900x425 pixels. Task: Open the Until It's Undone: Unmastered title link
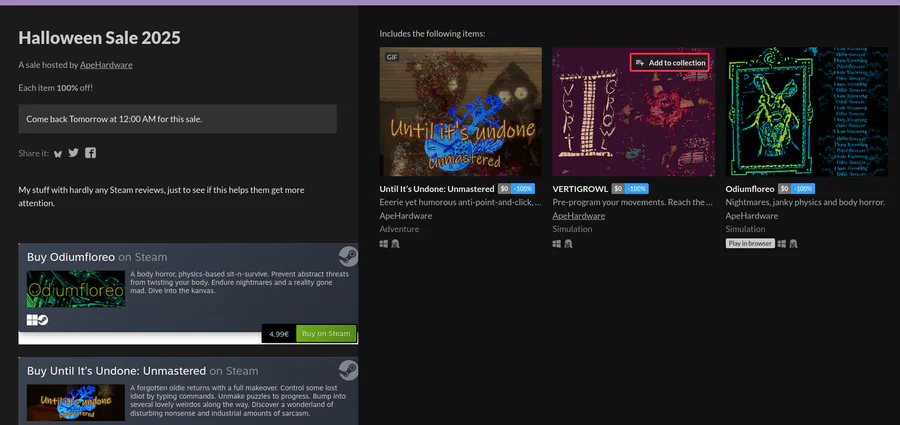[437, 189]
